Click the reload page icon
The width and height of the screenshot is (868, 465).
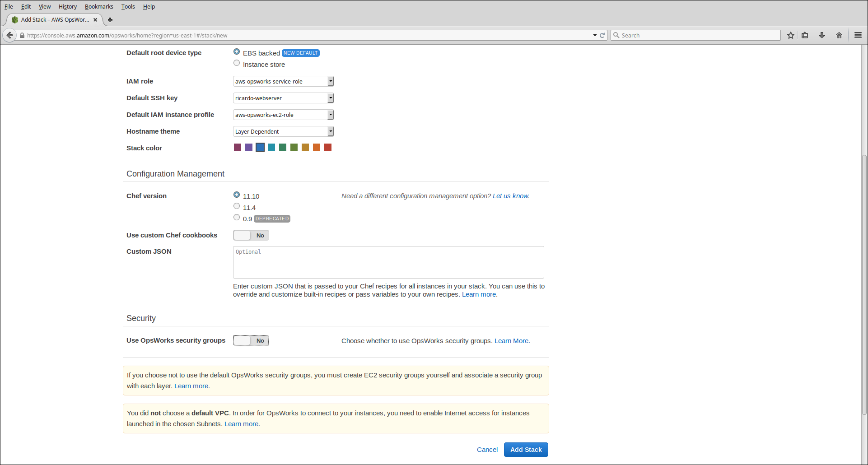click(x=602, y=35)
